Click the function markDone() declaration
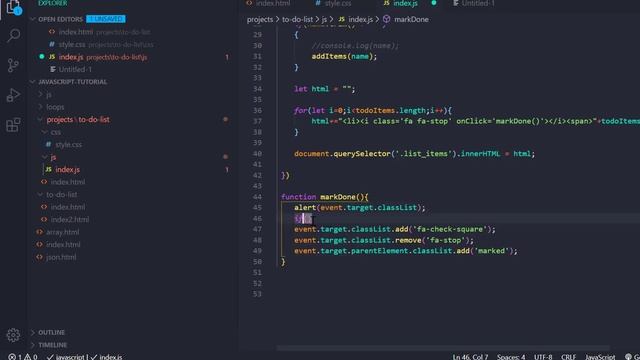 point(324,197)
